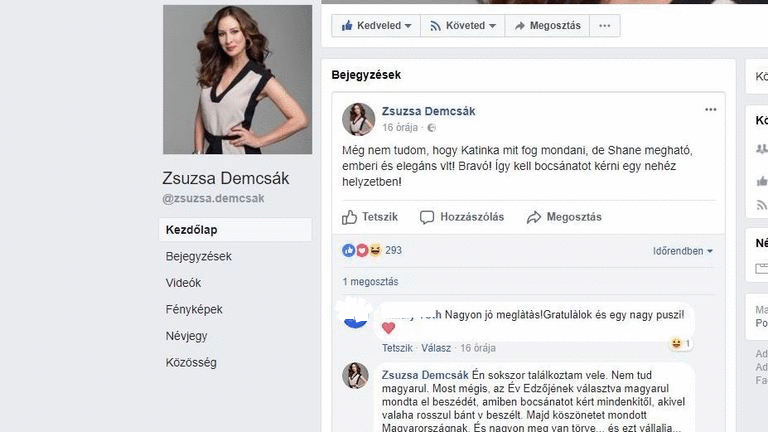Image resolution: width=768 pixels, height=432 pixels.
Task: Open the 1 megosztás link
Action: click(x=370, y=282)
